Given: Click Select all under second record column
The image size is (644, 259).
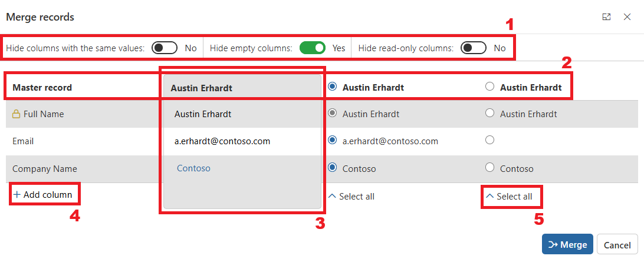Looking at the screenshot, I should tap(510, 197).
